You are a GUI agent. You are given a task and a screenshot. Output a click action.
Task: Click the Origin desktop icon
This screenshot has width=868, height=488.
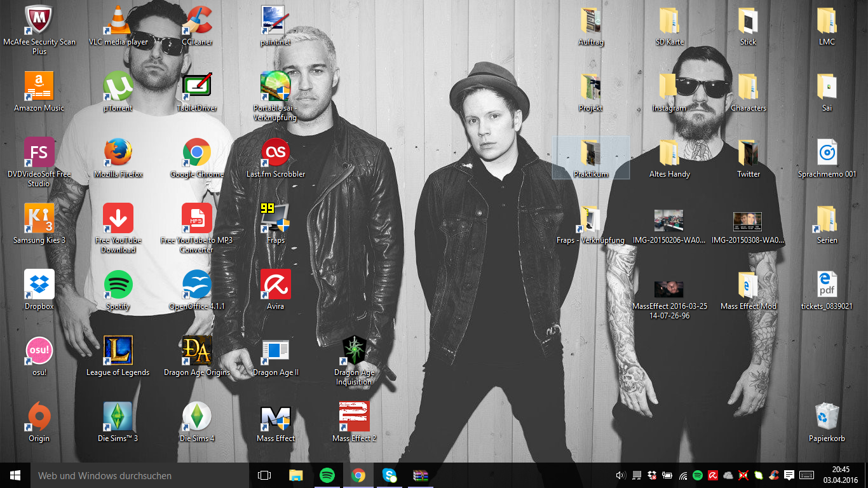(x=39, y=418)
